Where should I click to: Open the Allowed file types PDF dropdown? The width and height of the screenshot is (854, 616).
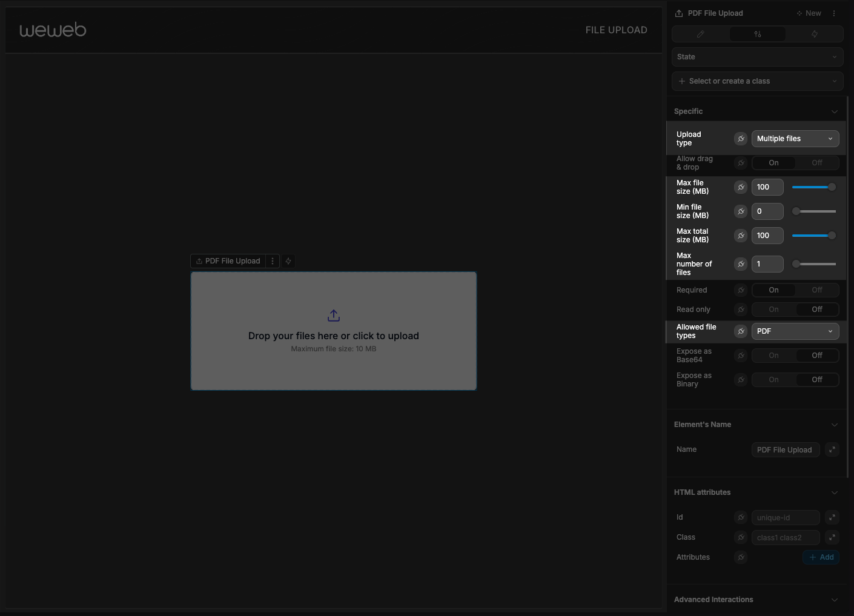[795, 331]
